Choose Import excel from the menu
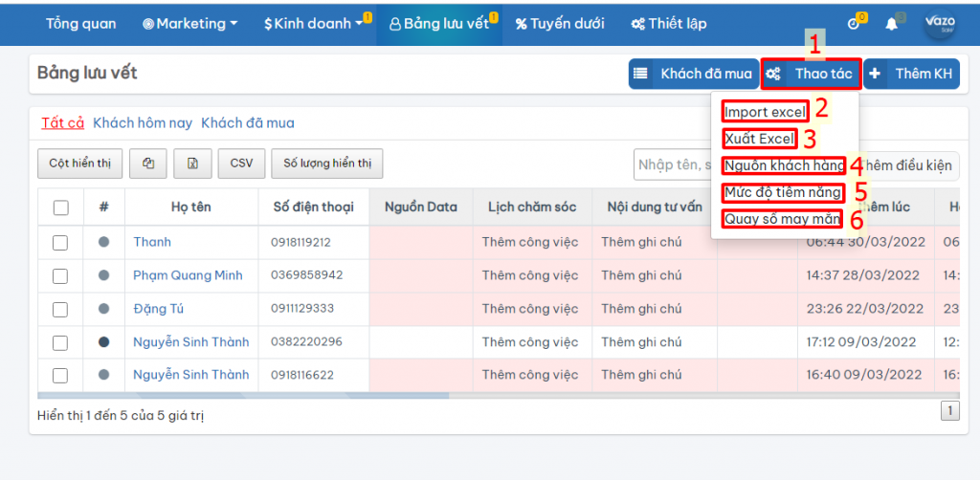This screenshot has height=480, width=980. tap(765, 113)
